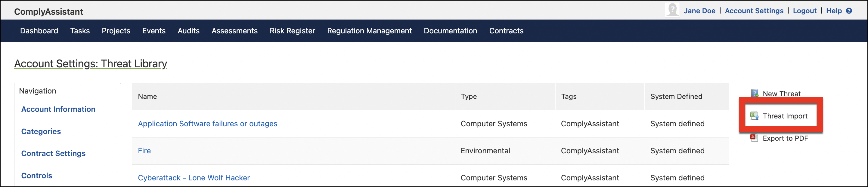
Task: Go to the Tasks menu
Action: [x=80, y=31]
